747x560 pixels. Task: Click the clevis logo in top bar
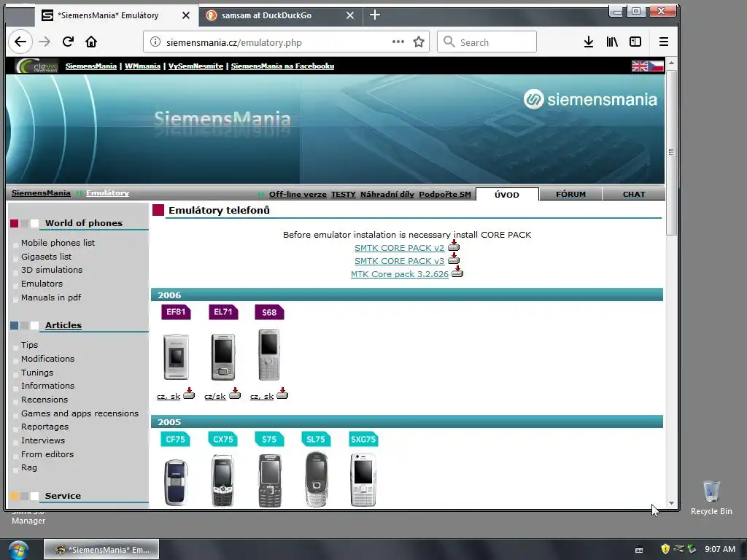coord(36,66)
